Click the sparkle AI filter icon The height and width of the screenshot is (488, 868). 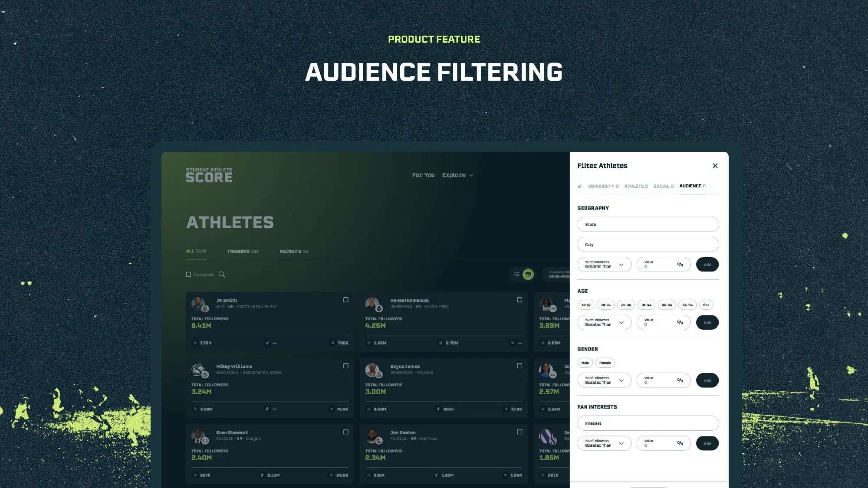tap(580, 186)
